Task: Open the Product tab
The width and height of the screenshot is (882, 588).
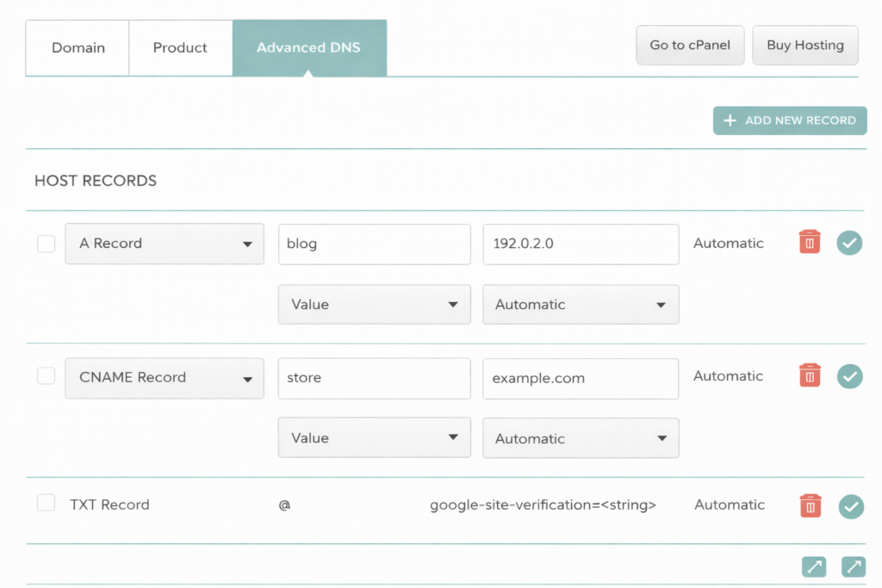Action: coord(180,47)
